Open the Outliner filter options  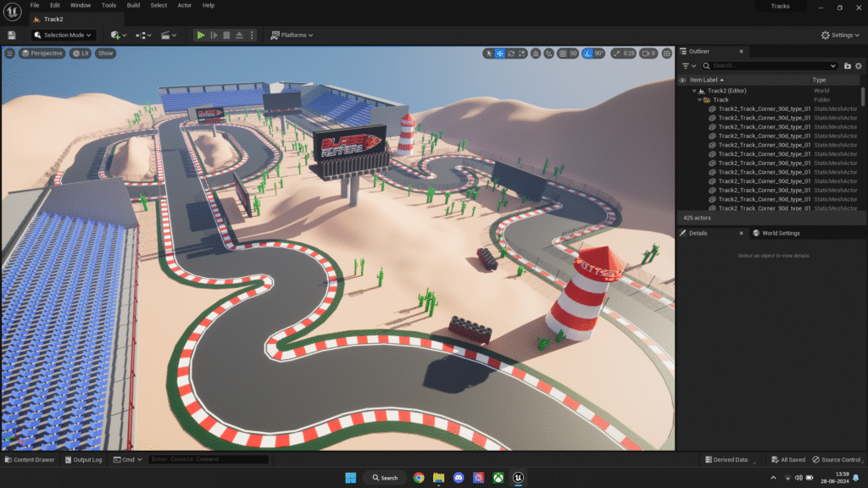point(688,66)
